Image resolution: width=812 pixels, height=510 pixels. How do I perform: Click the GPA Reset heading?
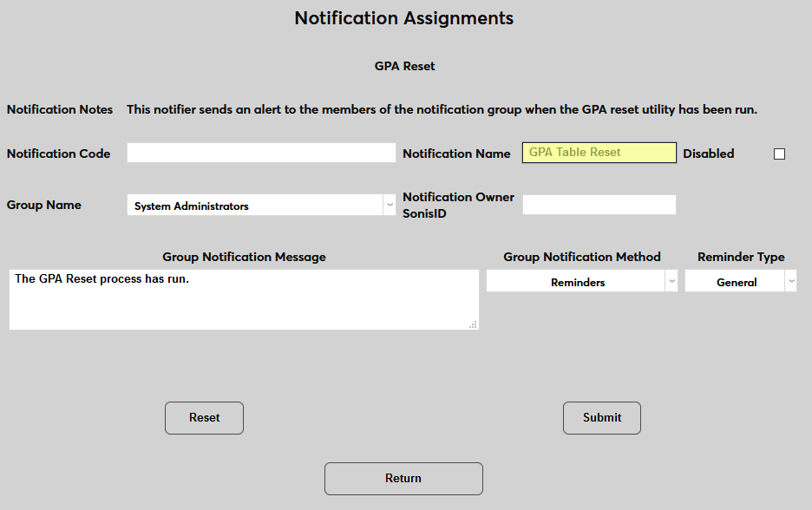click(404, 65)
